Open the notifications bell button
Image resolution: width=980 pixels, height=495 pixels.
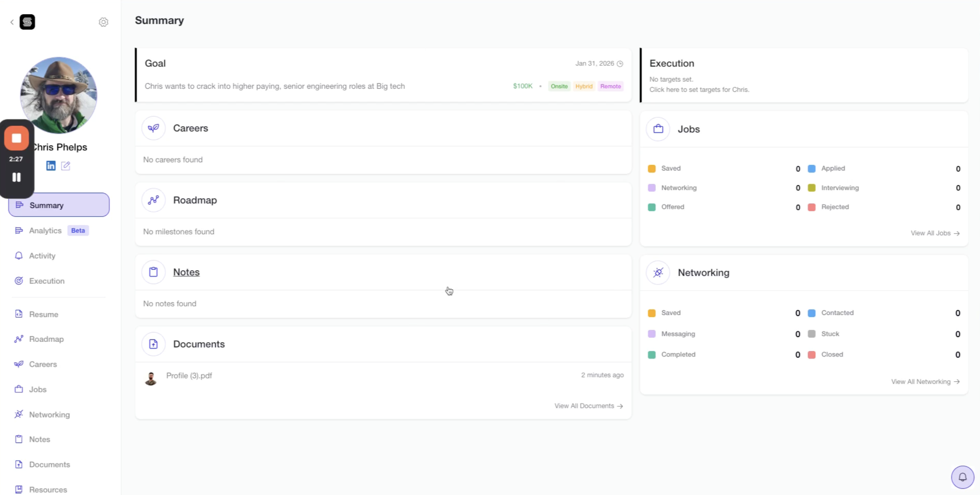pyautogui.click(x=962, y=477)
